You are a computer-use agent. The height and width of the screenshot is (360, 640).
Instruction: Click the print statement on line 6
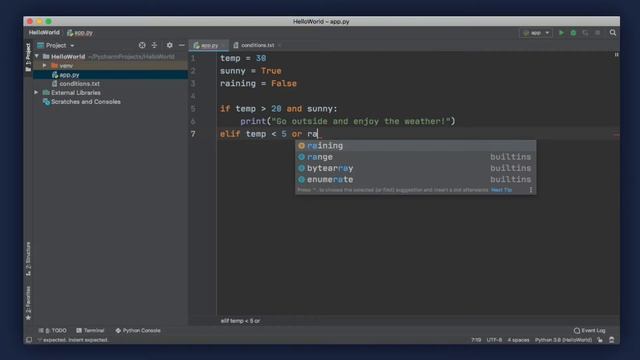click(347, 121)
